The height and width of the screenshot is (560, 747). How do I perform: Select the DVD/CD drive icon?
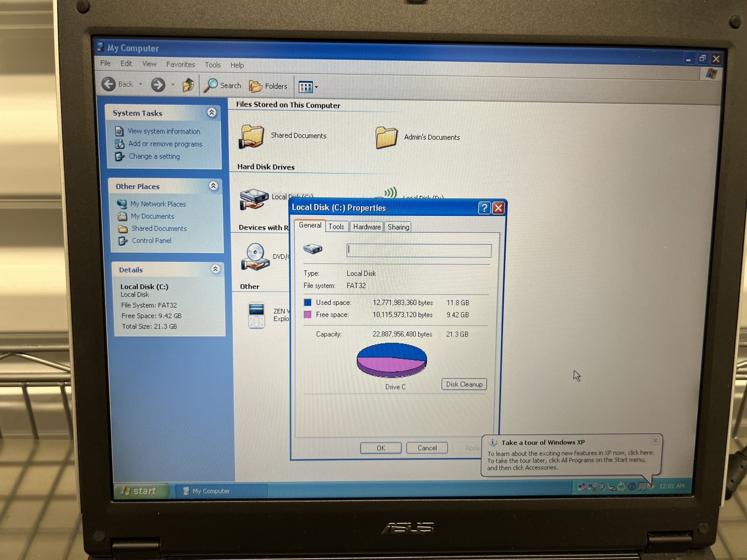(255, 257)
